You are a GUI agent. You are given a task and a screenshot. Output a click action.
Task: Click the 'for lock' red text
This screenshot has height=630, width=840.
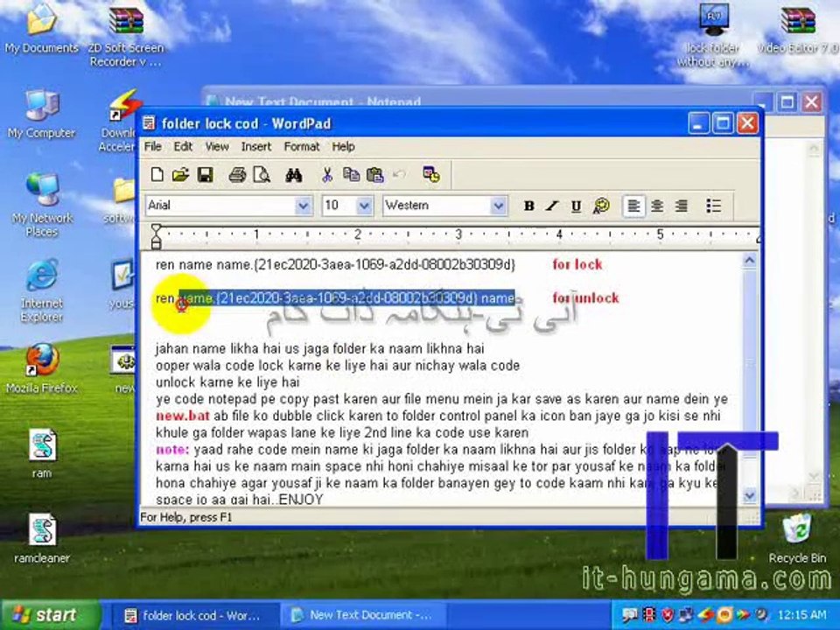pyautogui.click(x=577, y=264)
